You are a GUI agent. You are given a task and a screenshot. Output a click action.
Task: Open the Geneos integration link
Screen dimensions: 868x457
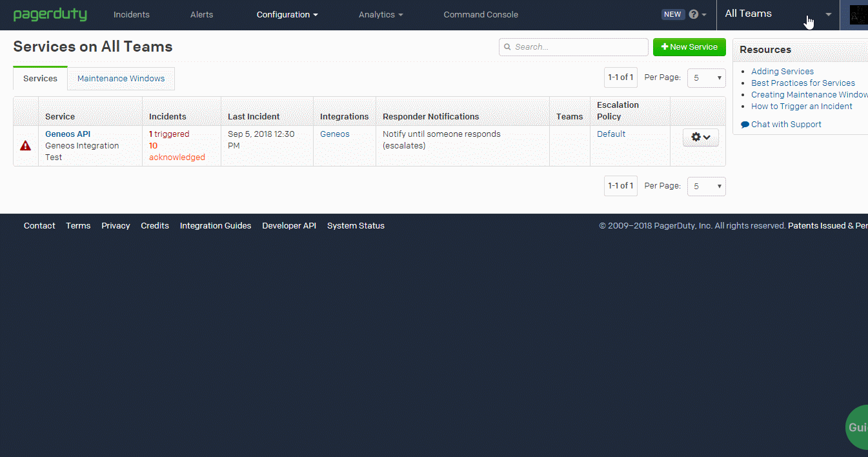(x=335, y=134)
